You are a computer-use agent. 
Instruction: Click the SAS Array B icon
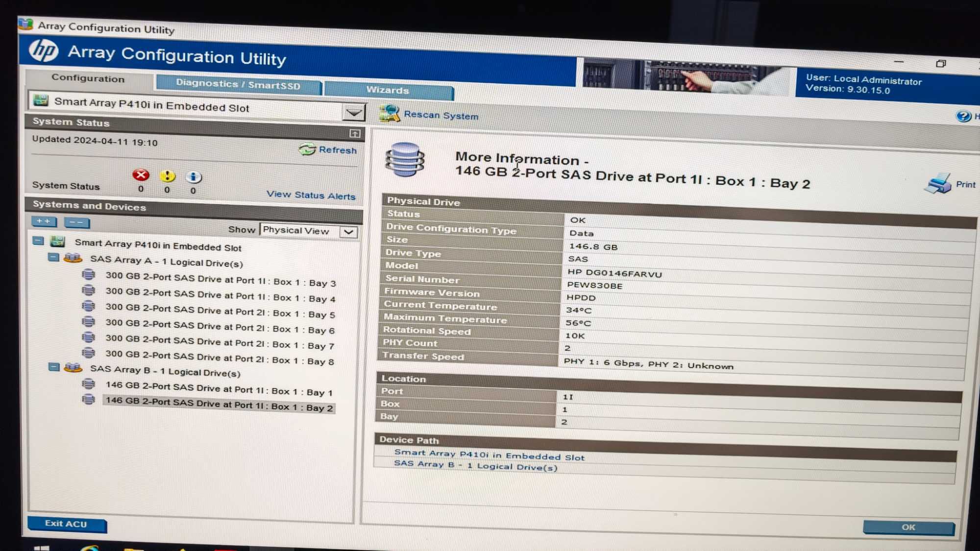coord(73,367)
